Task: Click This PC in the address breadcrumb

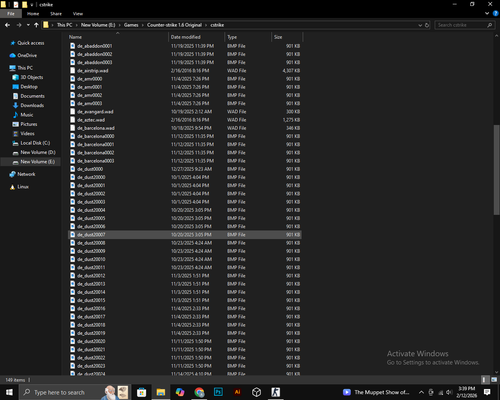Action: tap(64, 25)
